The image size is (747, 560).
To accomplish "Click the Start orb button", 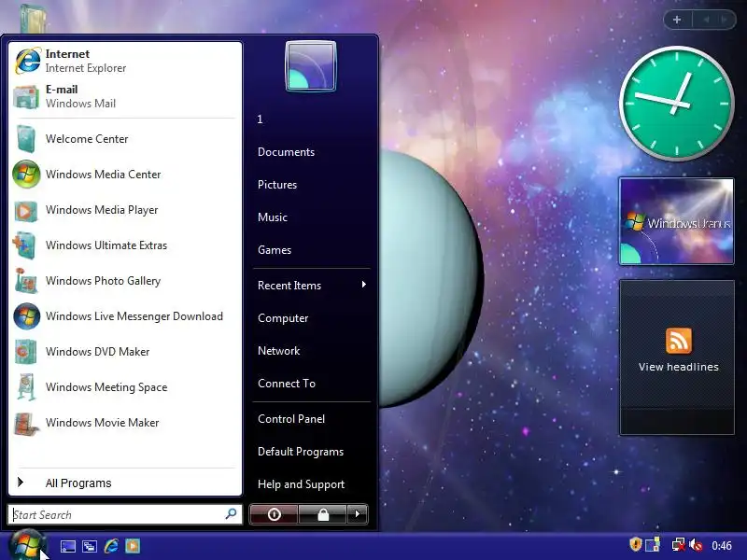I will (27, 545).
